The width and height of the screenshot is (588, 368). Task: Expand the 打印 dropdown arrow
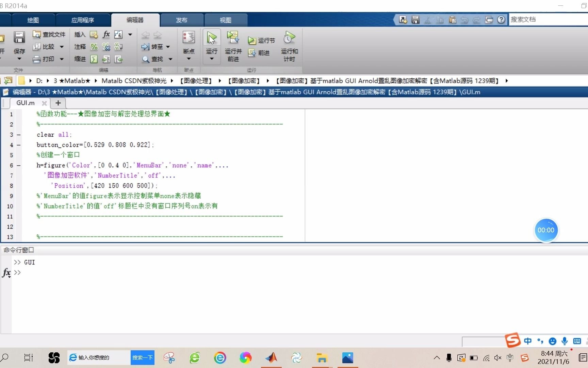pos(62,59)
